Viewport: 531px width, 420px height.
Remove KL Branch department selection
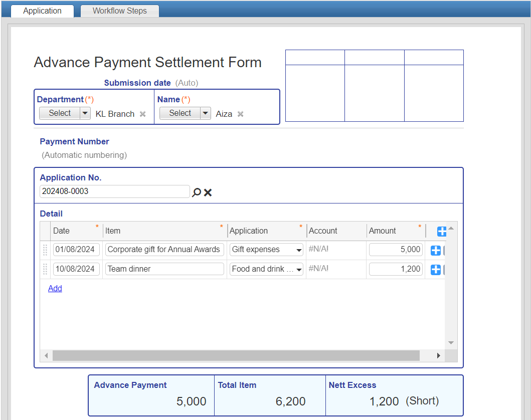[143, 114]
